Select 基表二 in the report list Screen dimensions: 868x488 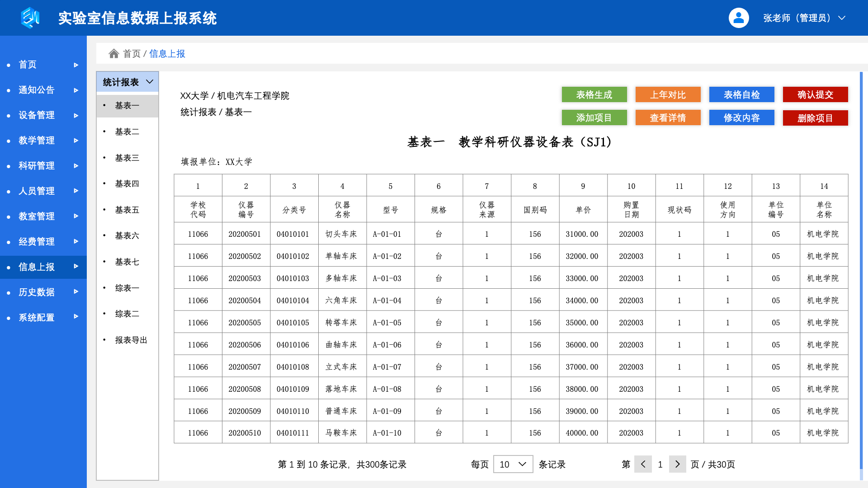[x=127, y=131]
